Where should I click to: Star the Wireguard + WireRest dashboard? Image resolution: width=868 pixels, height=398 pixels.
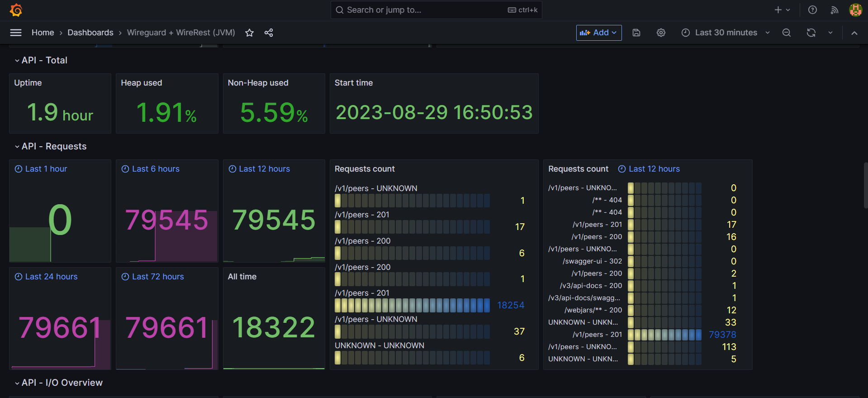click(249, 33)
